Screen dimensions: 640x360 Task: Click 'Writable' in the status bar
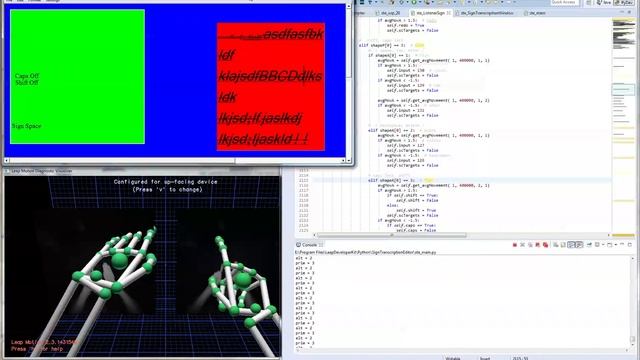click(453, 358)
